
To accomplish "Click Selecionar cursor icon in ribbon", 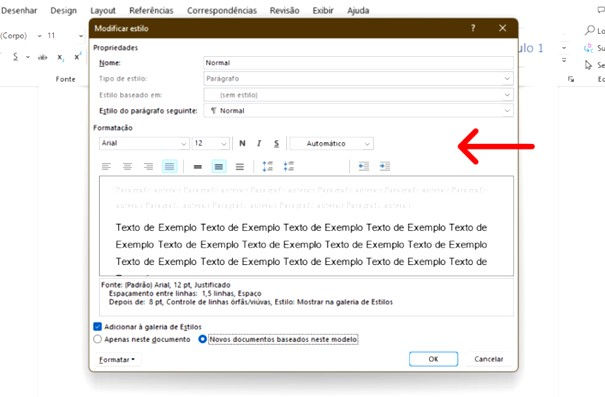I will coord(588,65).
